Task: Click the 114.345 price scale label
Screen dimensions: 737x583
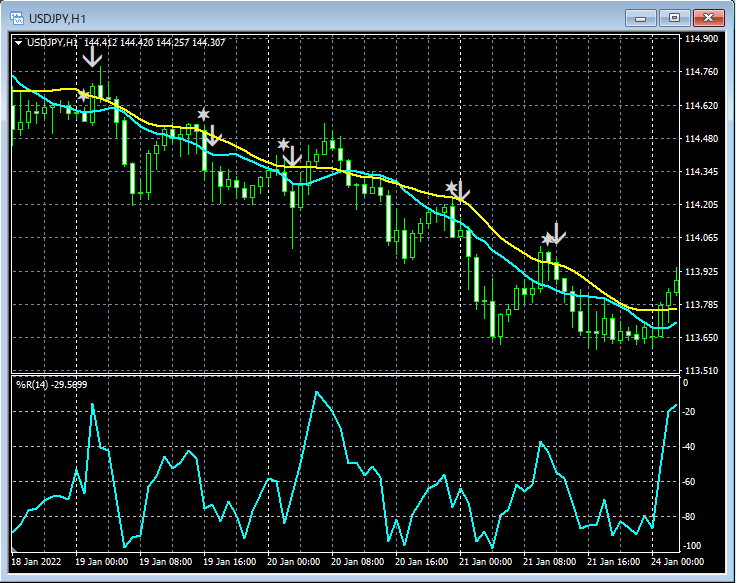Action: coord(701,172)
